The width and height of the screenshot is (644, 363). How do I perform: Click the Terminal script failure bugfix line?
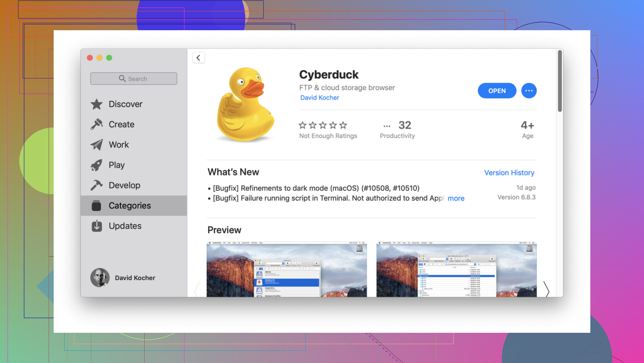click(326, 198)
